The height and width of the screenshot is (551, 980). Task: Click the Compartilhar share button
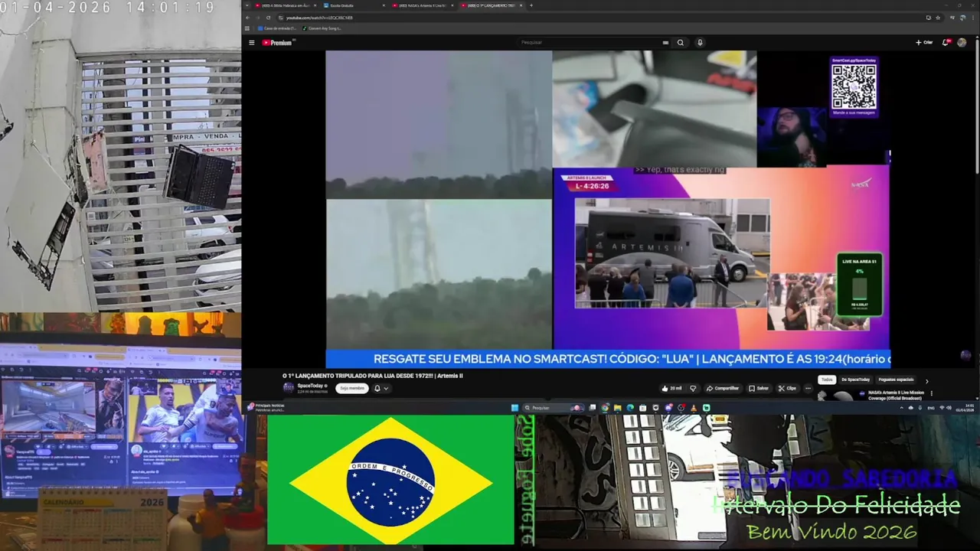click(723, 388)
